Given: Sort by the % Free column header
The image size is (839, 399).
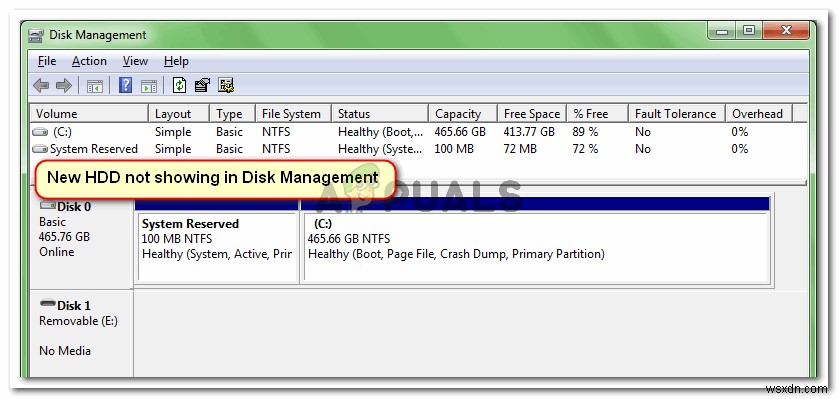Looking at the screenshot, I should [x=597, y=114].
